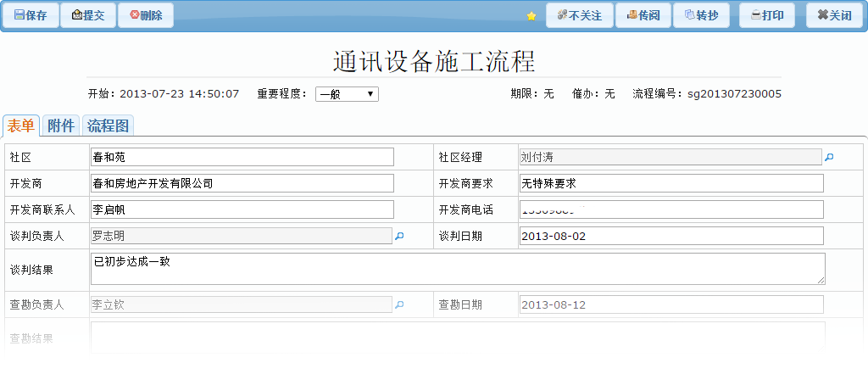Click the 打印 print button
Screen dimensions: 868x374
click(x=766, y=15)
